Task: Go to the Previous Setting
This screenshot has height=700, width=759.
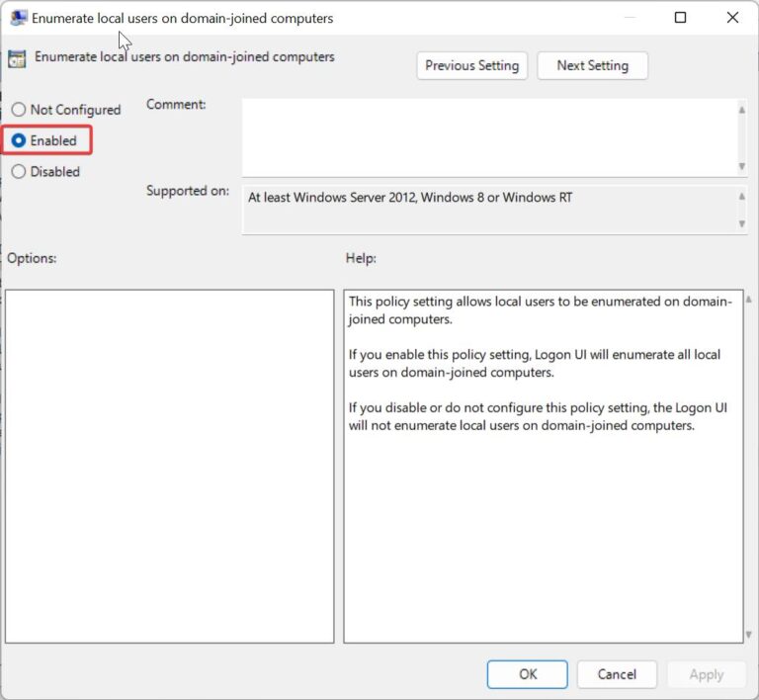Action: [x=471, y=65]
